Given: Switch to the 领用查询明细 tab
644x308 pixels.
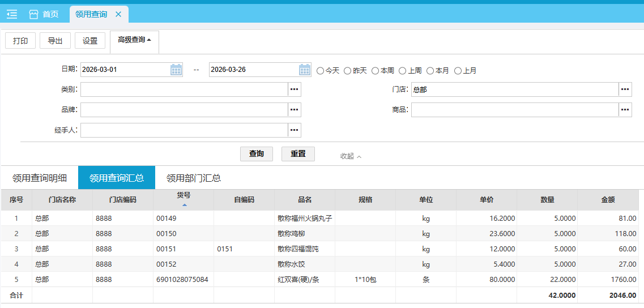Looking at the screenshot, I should point(40,178).
